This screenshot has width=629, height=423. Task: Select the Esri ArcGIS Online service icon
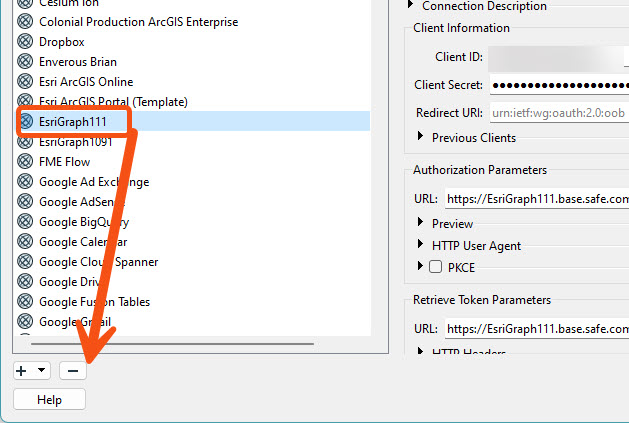pyautogui.click(x=25, y=81)
